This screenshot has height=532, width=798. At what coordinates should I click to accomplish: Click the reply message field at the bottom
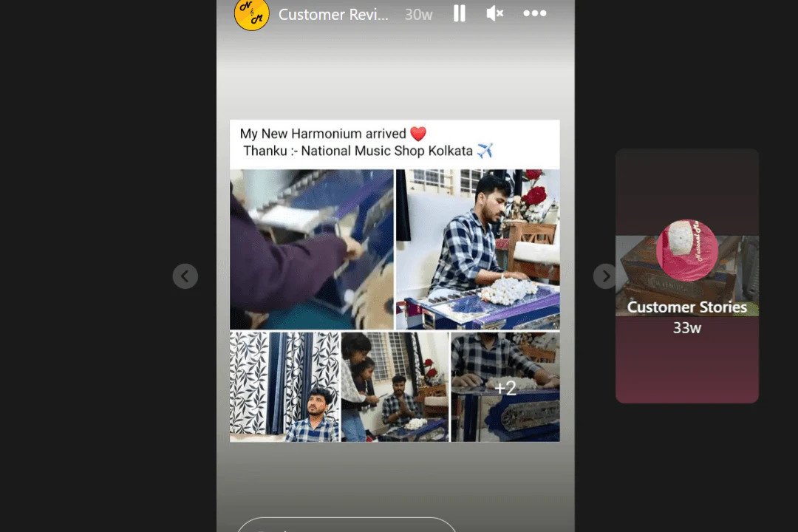347,525
